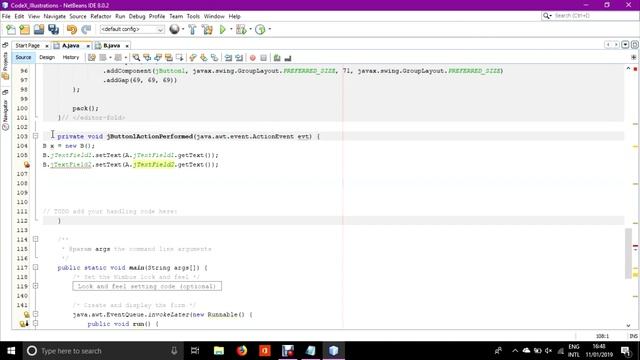Screen dimensions: 640x360
Task: Collapse the main method fold at line 117
Action: pos(36,267)
